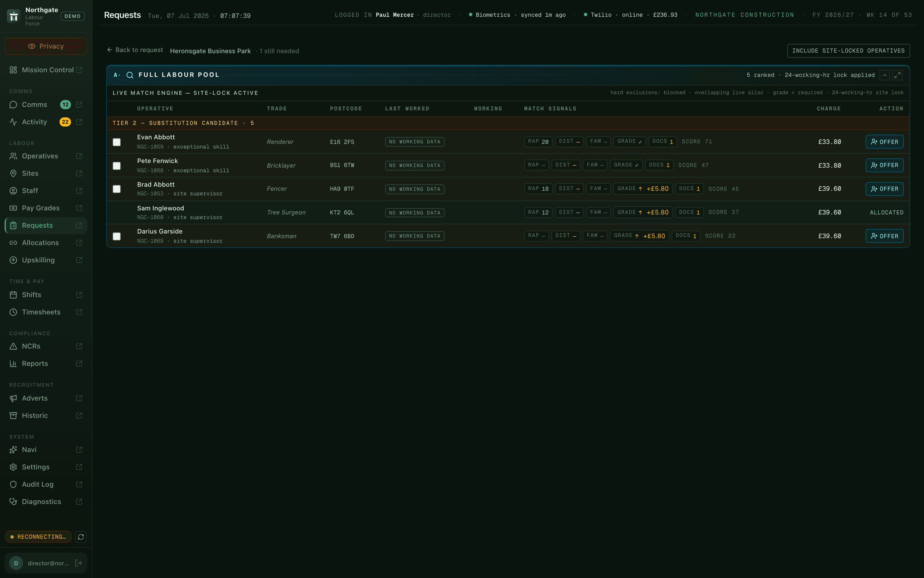Open Comms in new window icon
The height and width of the screenshot is (578, 924).
(x=79, y=105)
